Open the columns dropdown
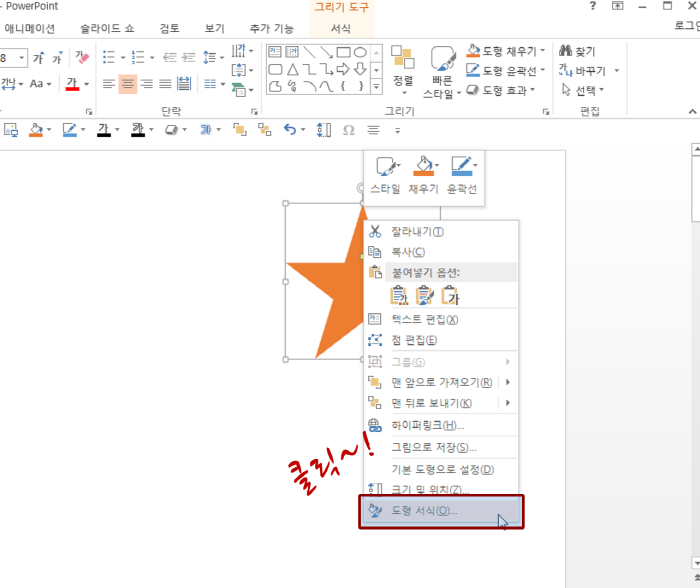700x588 pixels. 214,83
